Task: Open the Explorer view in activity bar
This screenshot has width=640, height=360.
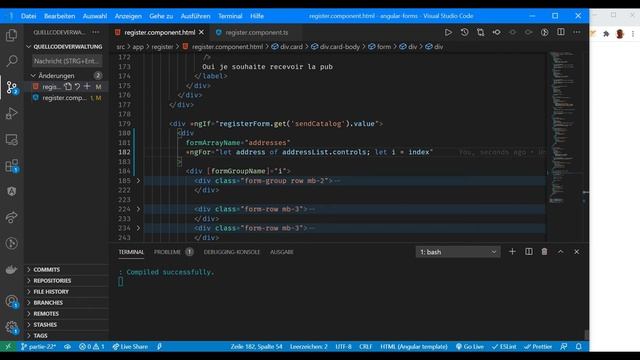Action: 11,35
